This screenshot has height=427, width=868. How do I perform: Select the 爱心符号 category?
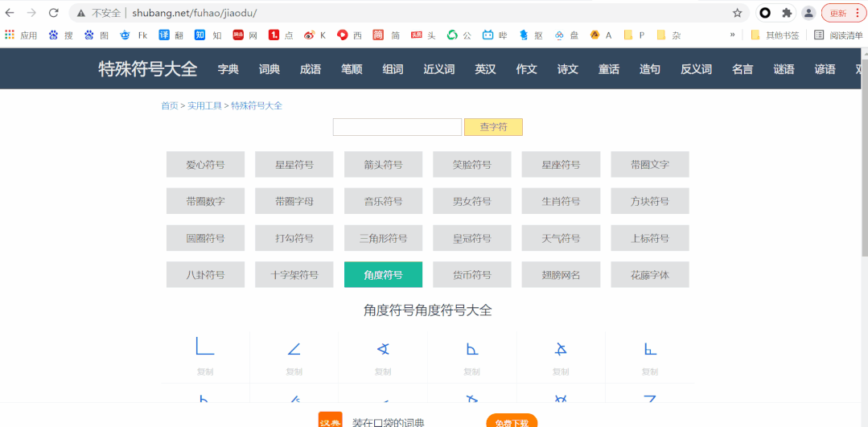pyautogui.click(x=205, y=164)
